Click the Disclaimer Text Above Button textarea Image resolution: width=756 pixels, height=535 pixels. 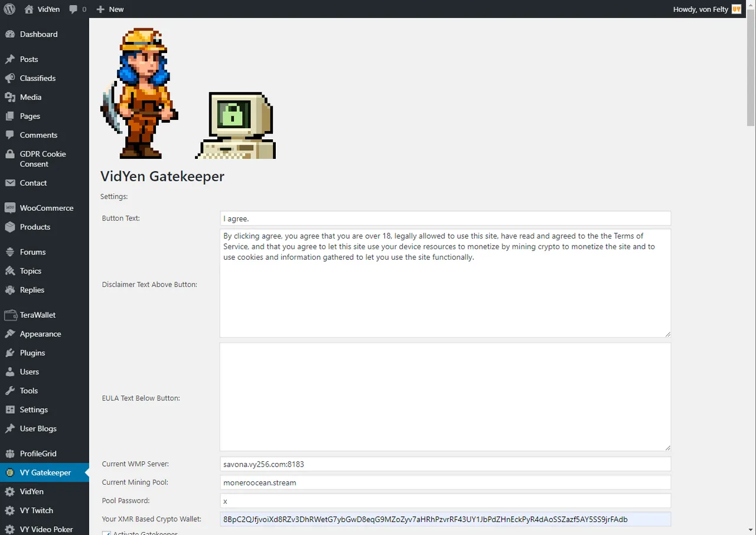coord(445,283)
